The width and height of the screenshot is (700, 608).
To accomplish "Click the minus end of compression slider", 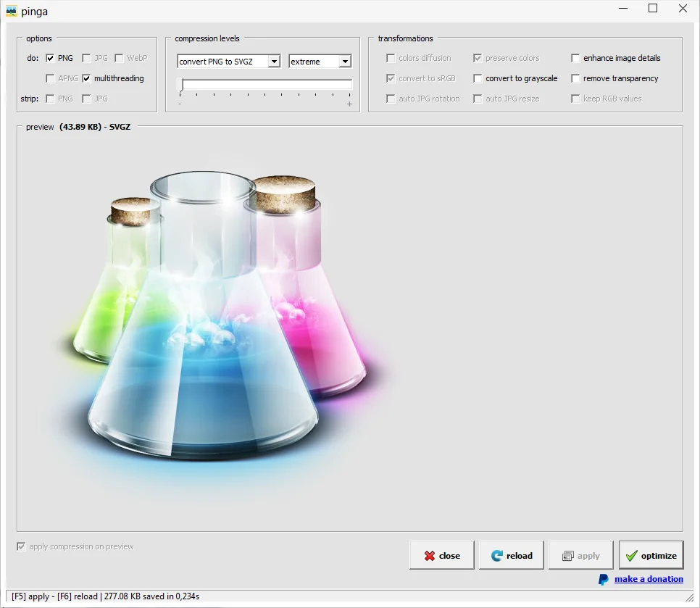I will 180,104.
